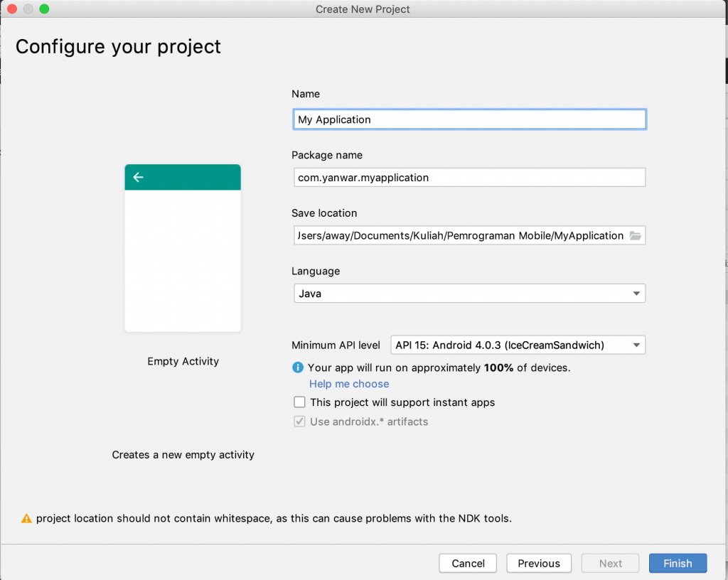Focus the Name field containing My Application
728x580 pixels.
(469, 119)
